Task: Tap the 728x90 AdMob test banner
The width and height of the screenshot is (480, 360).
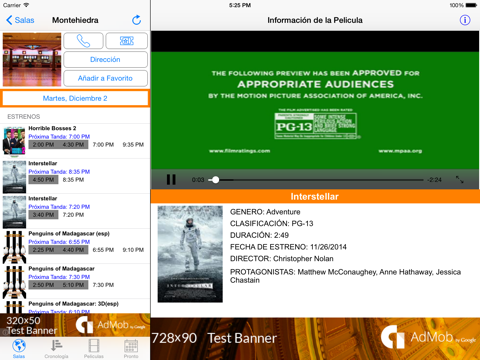Action: tap(315, 339)
